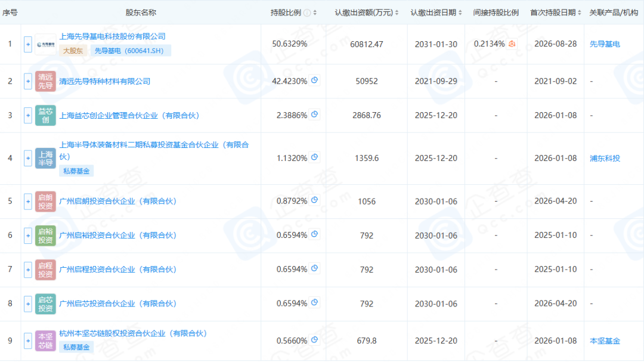Sort by 持股比例 column arrows
644x362 pixels.
click(315, 13)
